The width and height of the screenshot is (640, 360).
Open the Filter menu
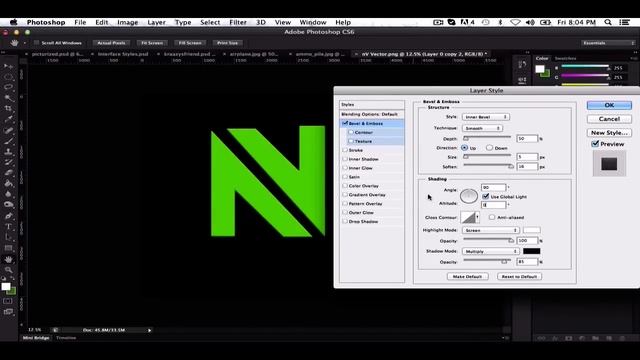pyautogui.click(x=238, y=22)
